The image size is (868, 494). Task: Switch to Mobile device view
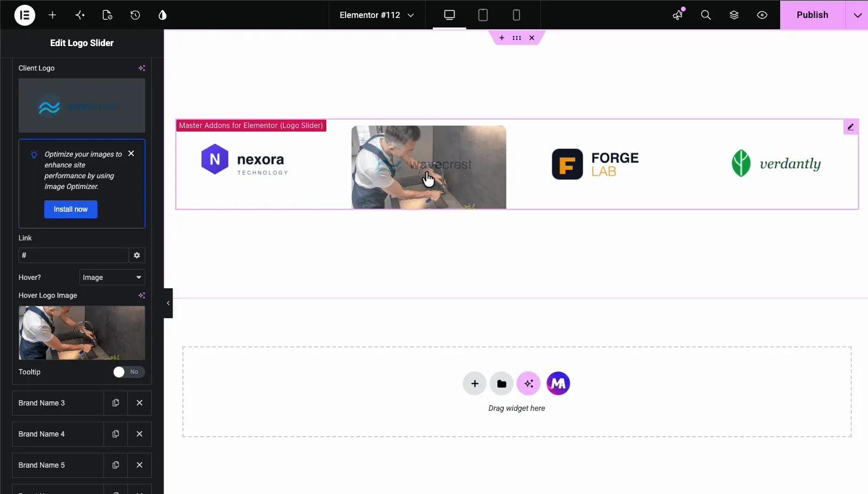click(516, 15)
